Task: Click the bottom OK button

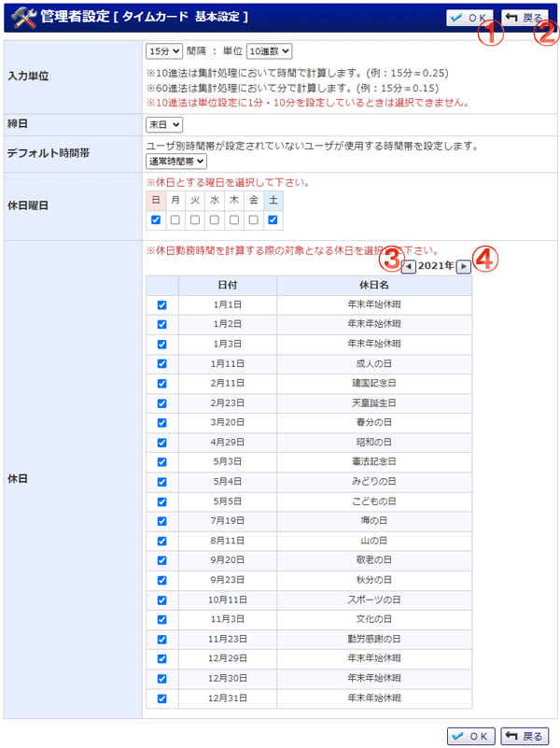Action: [471, 736]
